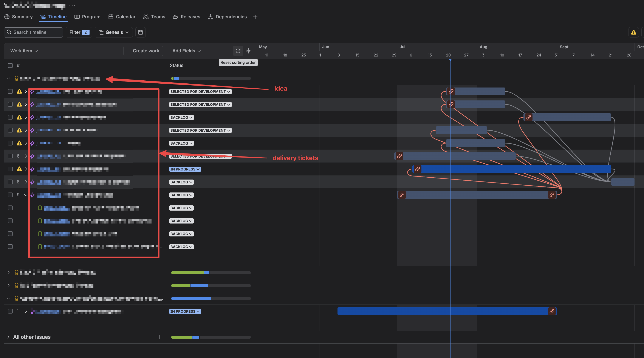Open the Work item dropdown
Viewport: 644px width, 358px height.
[x=24, y=51]
